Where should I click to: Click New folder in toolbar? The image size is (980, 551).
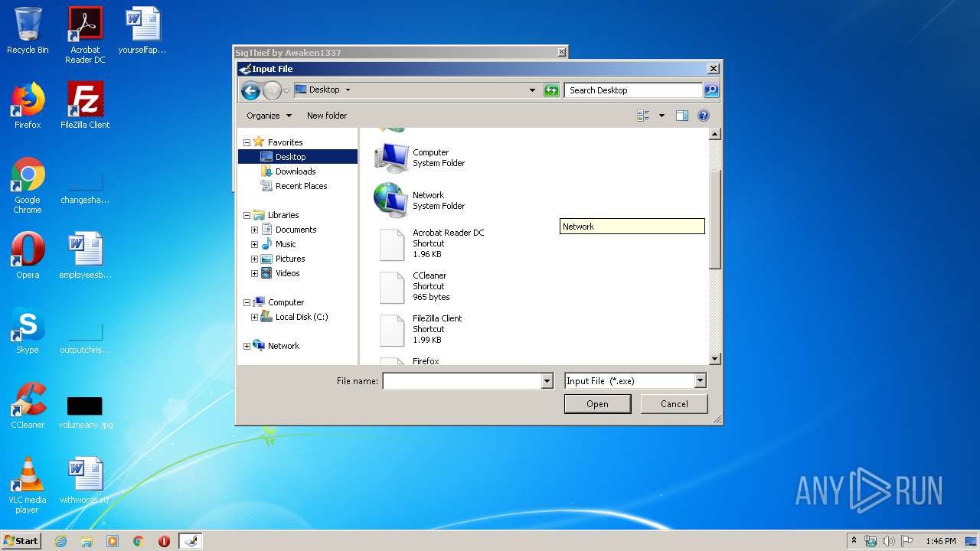327,116
